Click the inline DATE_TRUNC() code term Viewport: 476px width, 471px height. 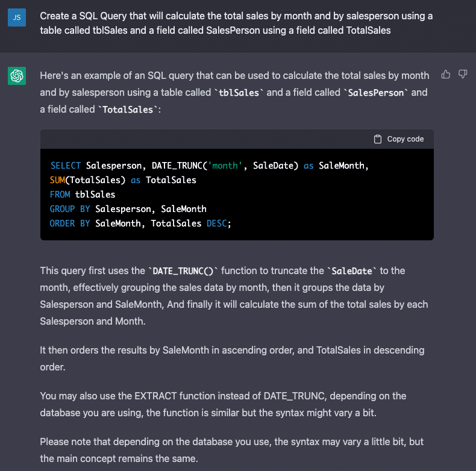pyautogui.click(x=183, y=270)
